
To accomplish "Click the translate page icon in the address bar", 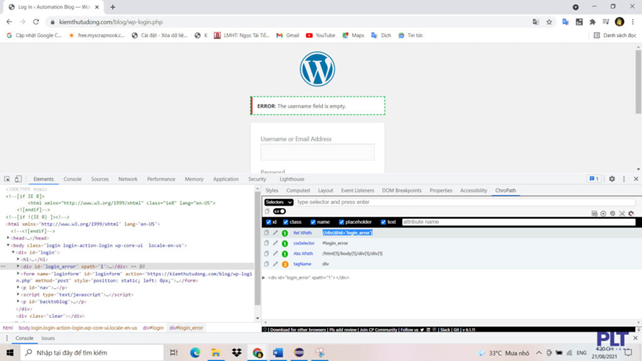I will (x=536, y=22).
